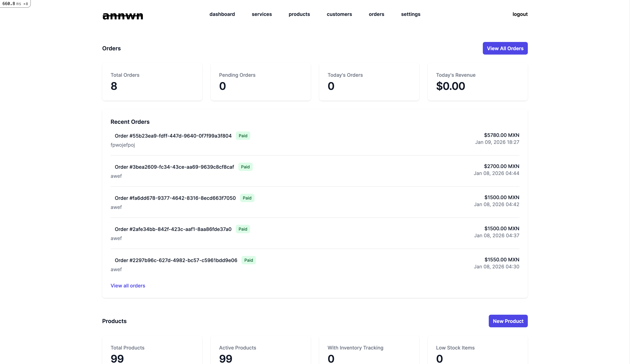
Task: Click the Today's Revenue card
Action: click(x=478, y=82)
